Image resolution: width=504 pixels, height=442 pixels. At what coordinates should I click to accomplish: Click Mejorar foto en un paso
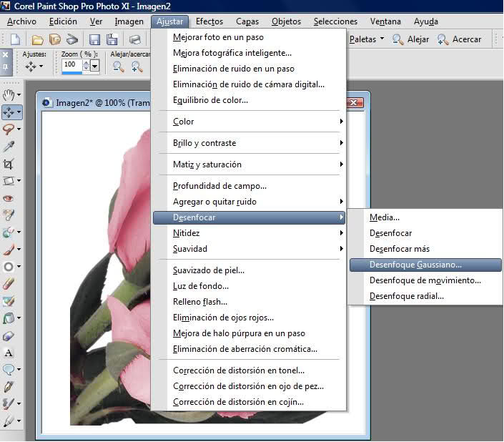(249, 37)
